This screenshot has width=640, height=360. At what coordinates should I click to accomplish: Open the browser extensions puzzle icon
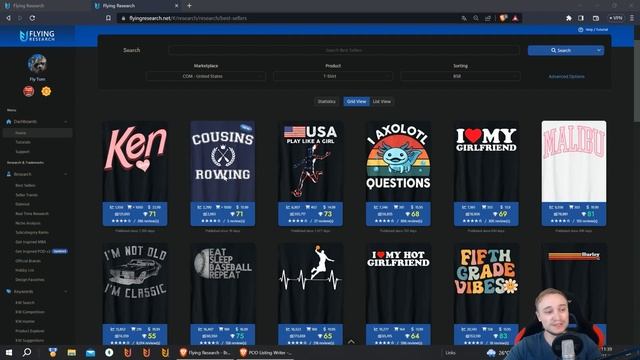pos(569,18)
